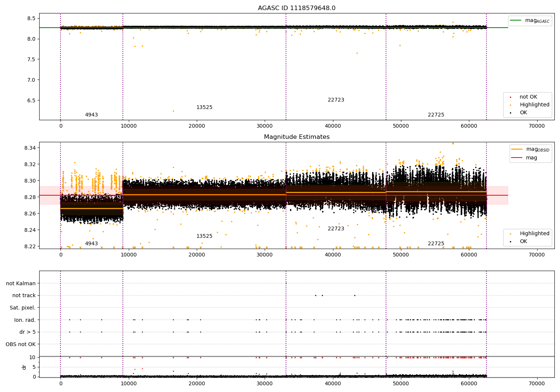Click the "20000" x-tick under Magnitude Estimates plot
The width and height of the screenshot is (560, 392).
[x=197, y=255]
